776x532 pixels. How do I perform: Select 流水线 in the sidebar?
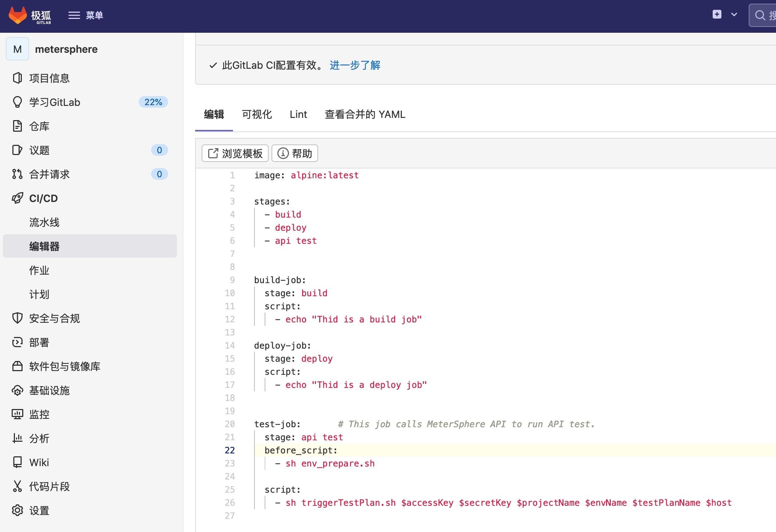tap(44, 222)
